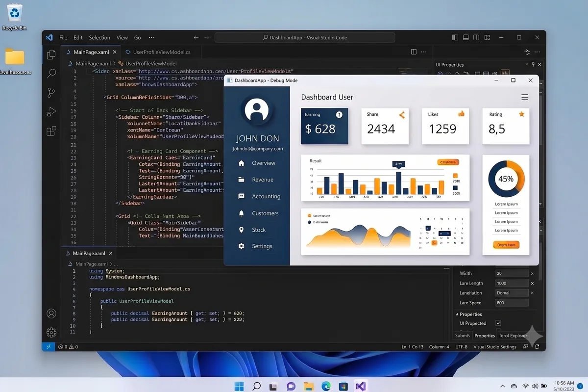588x392 pixels.
Task: Select the Submit tab in properties panel
Action: [x=462, y=336]
